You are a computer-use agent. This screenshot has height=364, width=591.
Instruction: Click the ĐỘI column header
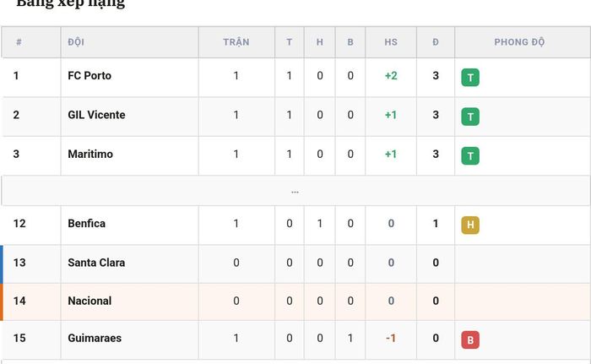pyautogui.click(x=76, y=42)
